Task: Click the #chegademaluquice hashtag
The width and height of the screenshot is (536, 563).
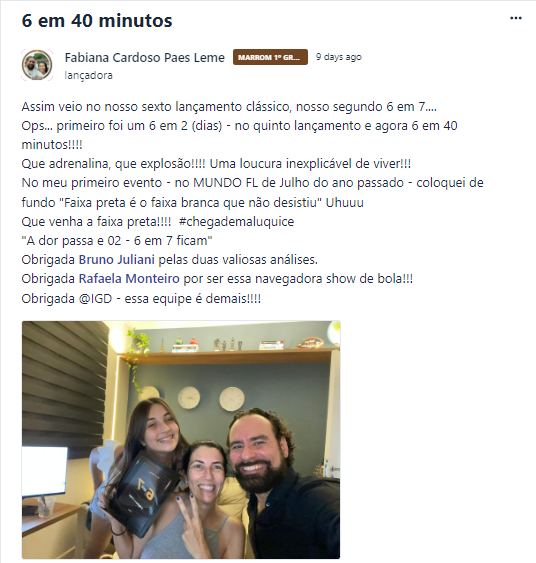Action: click(236, 222)
